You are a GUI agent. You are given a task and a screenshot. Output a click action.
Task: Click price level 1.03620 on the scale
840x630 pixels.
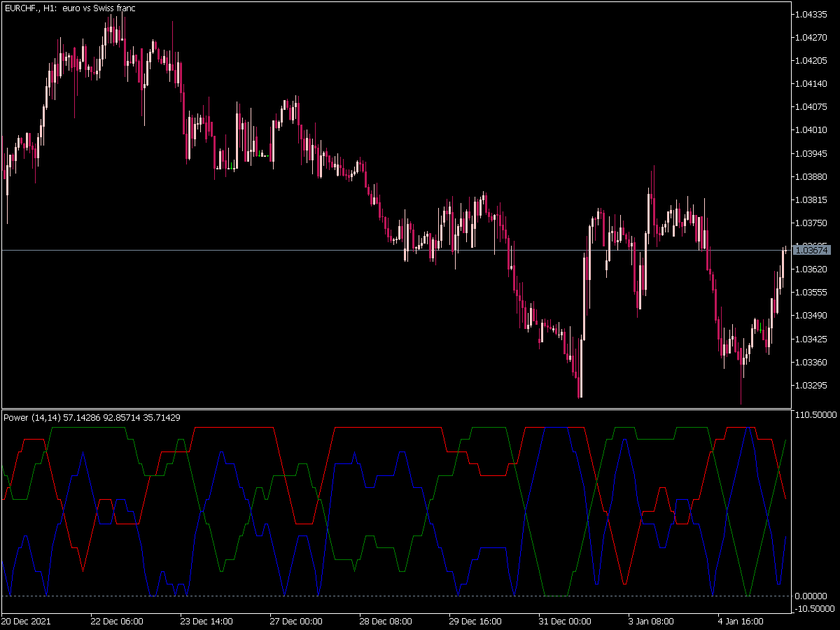(x=813, y=269)
